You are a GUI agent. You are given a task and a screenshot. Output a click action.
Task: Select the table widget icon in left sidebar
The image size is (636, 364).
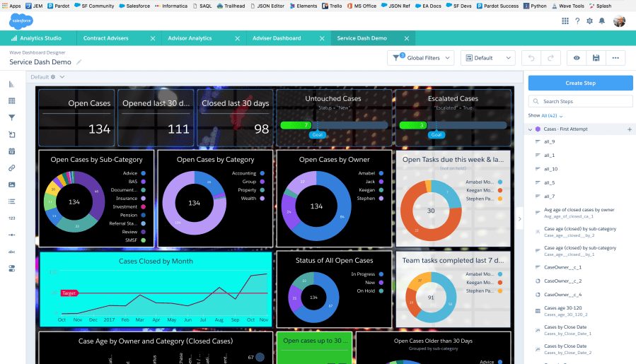[x=12, y=101]
